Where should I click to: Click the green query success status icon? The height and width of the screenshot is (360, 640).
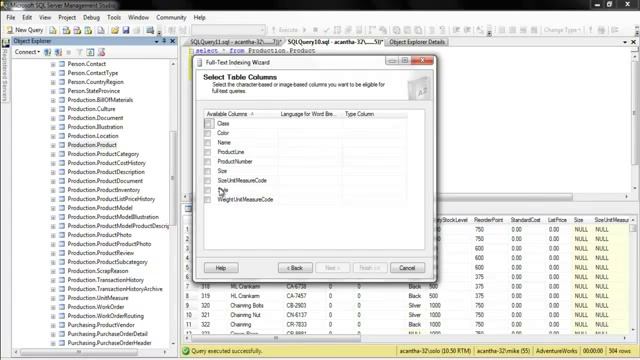coord(186,351)
